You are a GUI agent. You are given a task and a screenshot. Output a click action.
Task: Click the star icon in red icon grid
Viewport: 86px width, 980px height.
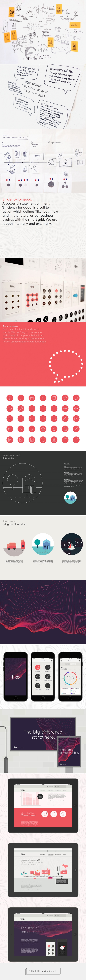tap(65, 398)
